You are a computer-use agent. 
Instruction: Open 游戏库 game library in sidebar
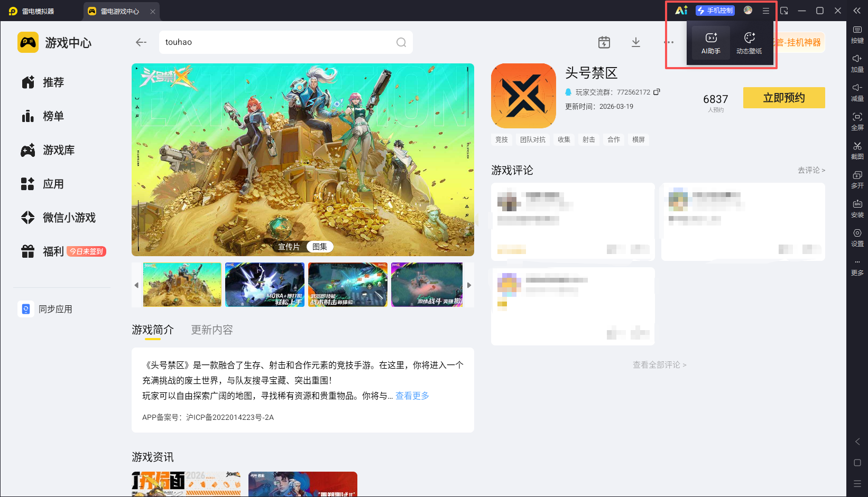(x=48, y=150)
